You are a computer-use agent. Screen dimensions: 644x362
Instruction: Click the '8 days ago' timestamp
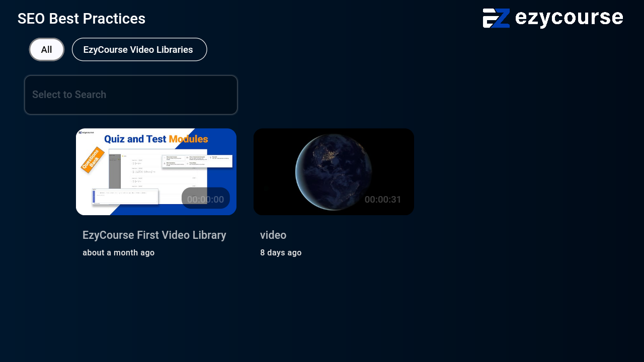coord(281,253)
